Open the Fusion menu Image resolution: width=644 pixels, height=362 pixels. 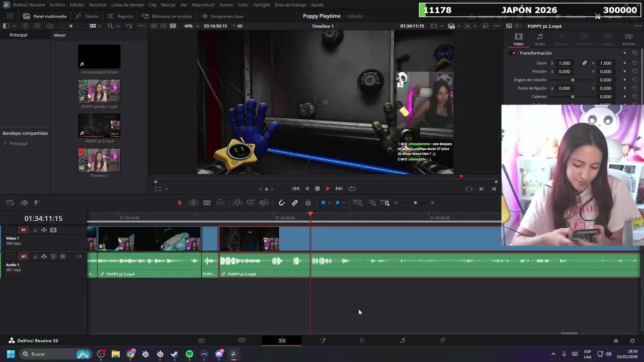tap(226, 5)
